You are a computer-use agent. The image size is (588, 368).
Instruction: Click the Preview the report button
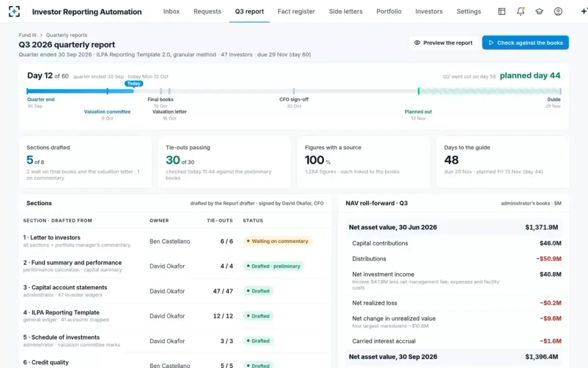[443, 43]
